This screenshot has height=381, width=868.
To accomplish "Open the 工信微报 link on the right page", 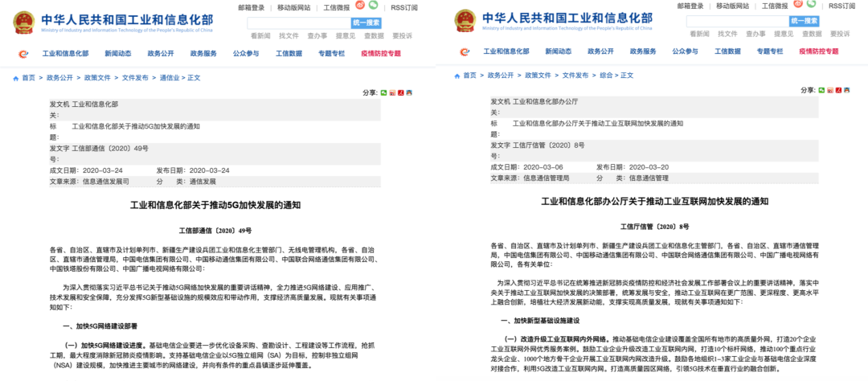I will (x=775, y=6).
